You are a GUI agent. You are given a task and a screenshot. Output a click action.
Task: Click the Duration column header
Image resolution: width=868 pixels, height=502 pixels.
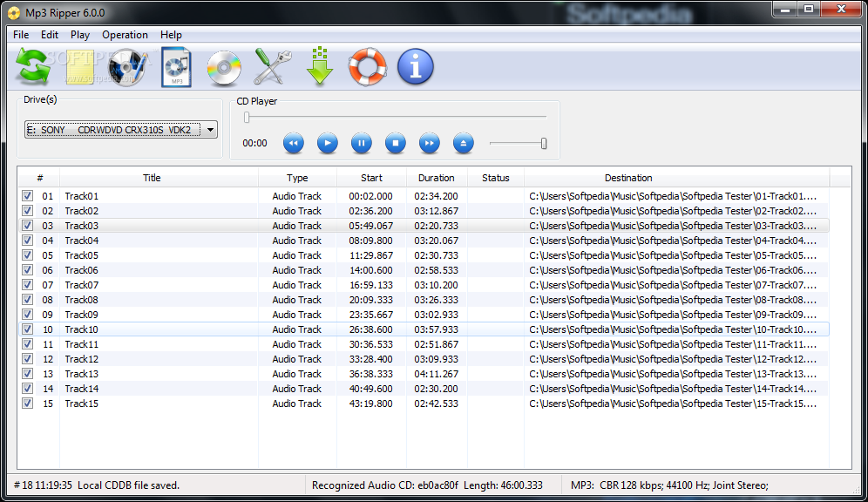[x=437, y=178]
